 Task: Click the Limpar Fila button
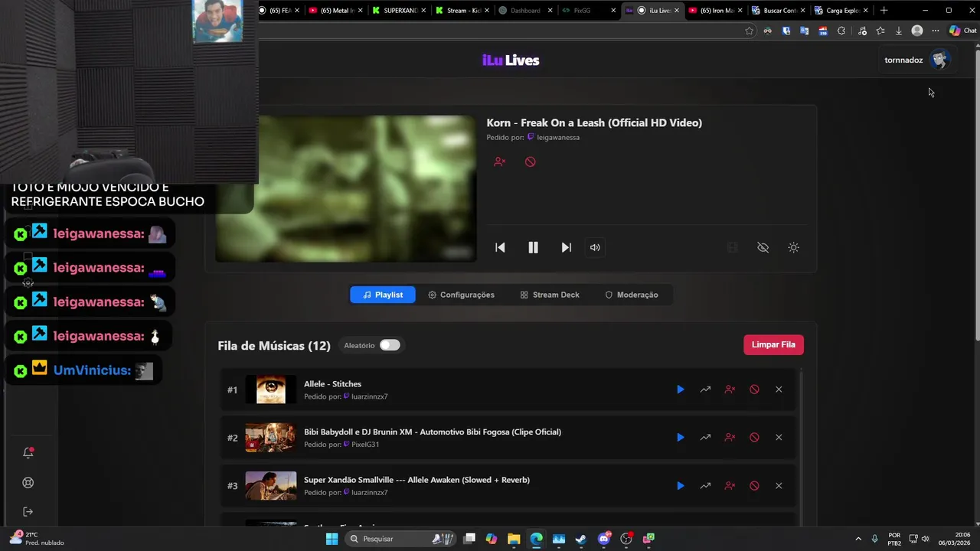[773, 344]
